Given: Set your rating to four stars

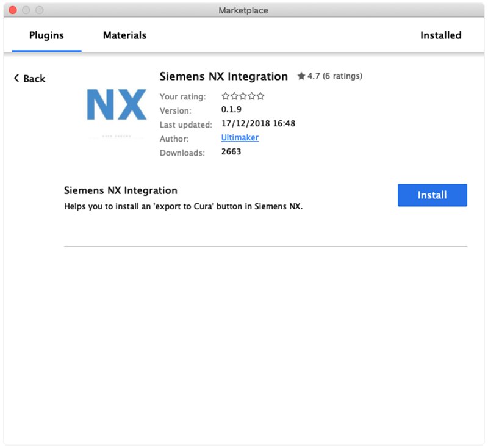Looking at the screenshot, I should (252, 96).
